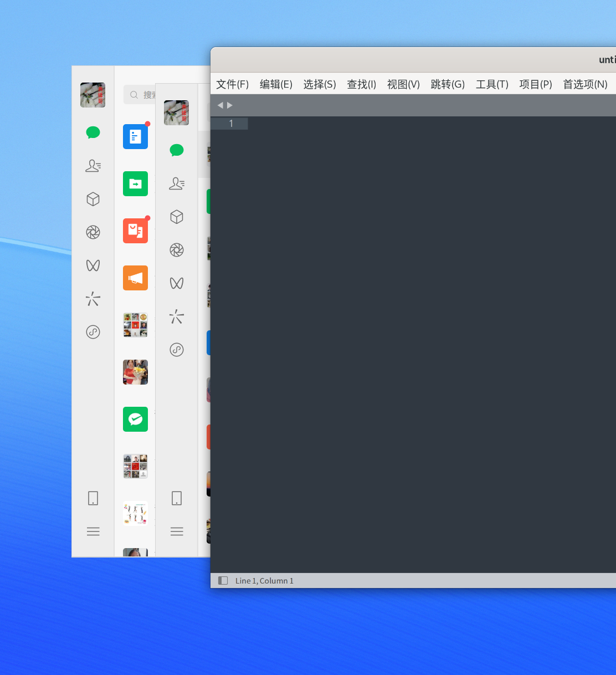Open Chats in the front WeChat window
Screen dimensions: 616x675
click(177, 150)
